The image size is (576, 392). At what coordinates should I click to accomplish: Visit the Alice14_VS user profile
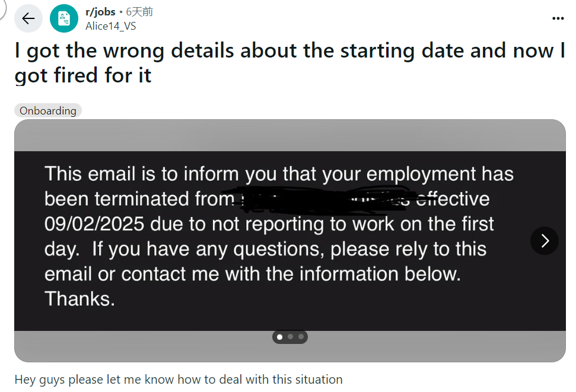click(111, 25)
